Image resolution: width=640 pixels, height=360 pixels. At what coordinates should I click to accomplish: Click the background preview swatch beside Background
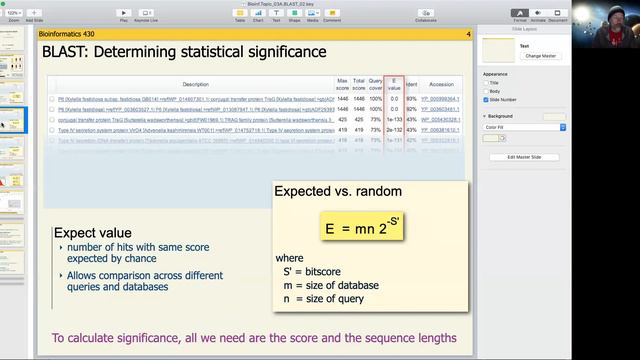point(554,117)
